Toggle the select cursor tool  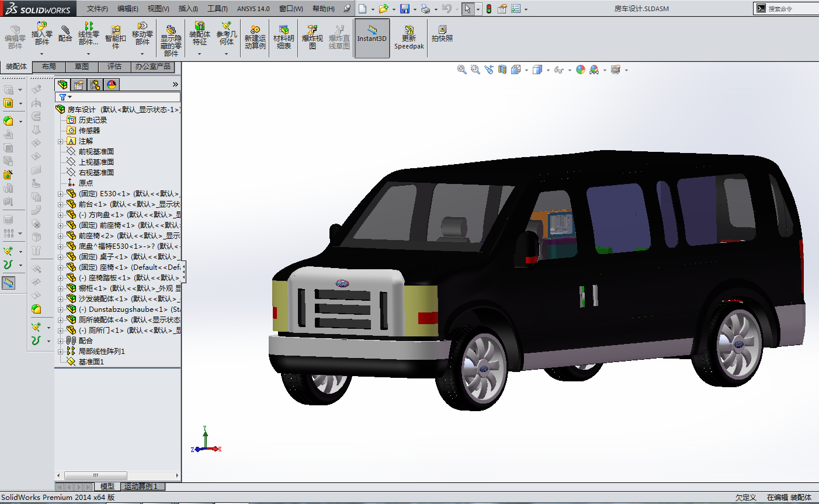pos(467,9)
